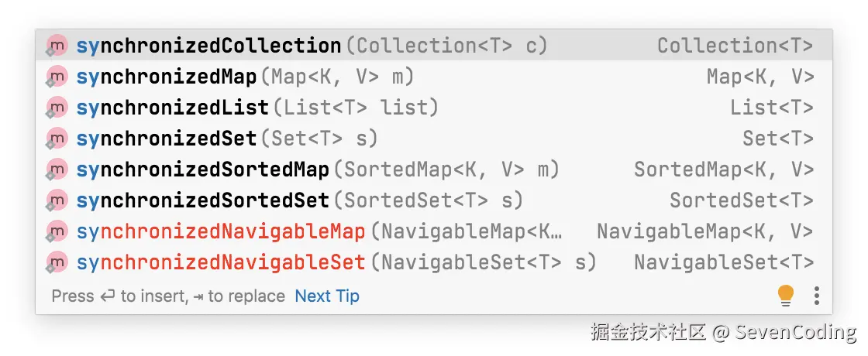Pick the synchronizedList completion entry
Screen dimensions: 868x356
click(x=434, y=108)
